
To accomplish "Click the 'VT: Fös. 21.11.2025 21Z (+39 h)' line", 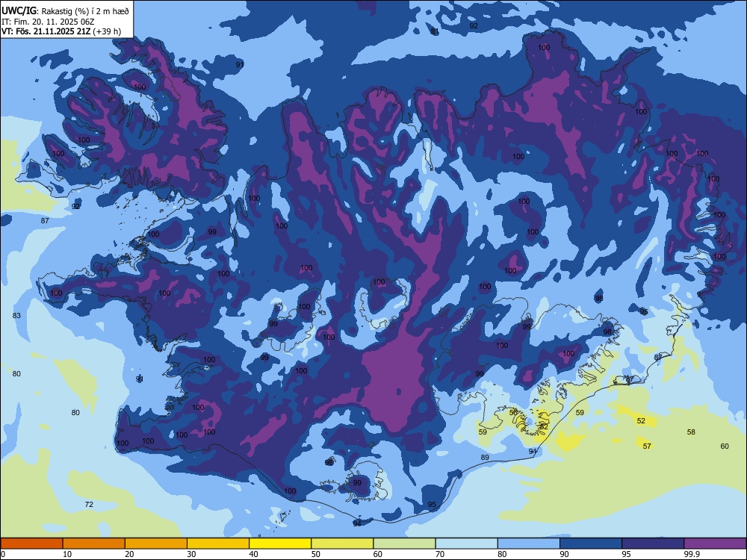I will coord(61,31).
